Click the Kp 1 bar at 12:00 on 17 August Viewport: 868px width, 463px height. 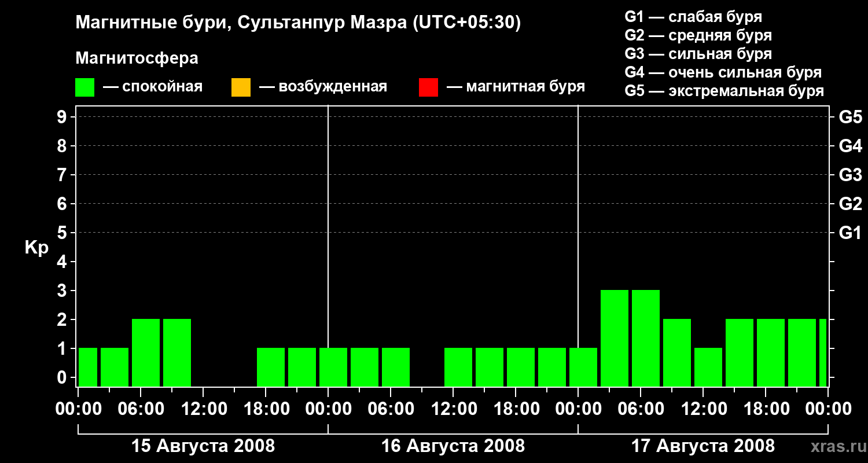pyautogui.click(x=708, y=367)
